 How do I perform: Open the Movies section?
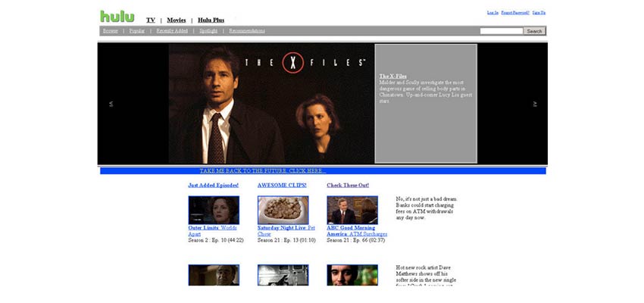coord(177,20)
